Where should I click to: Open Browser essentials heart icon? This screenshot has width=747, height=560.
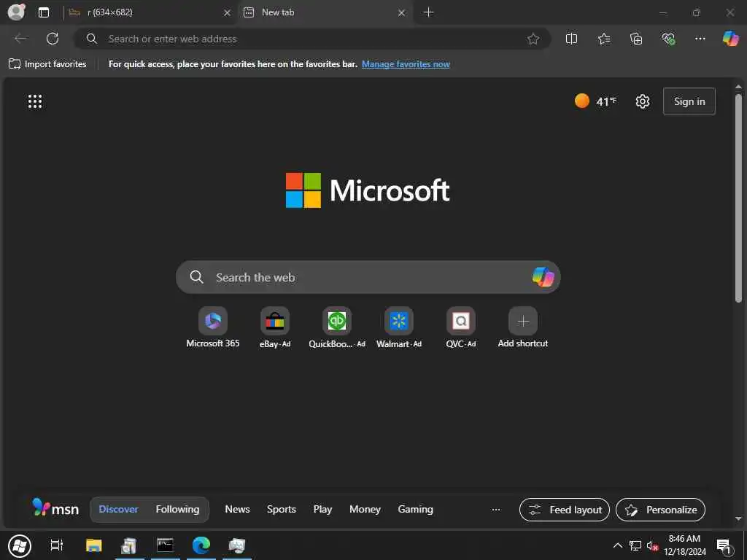(x=668, y=39)
